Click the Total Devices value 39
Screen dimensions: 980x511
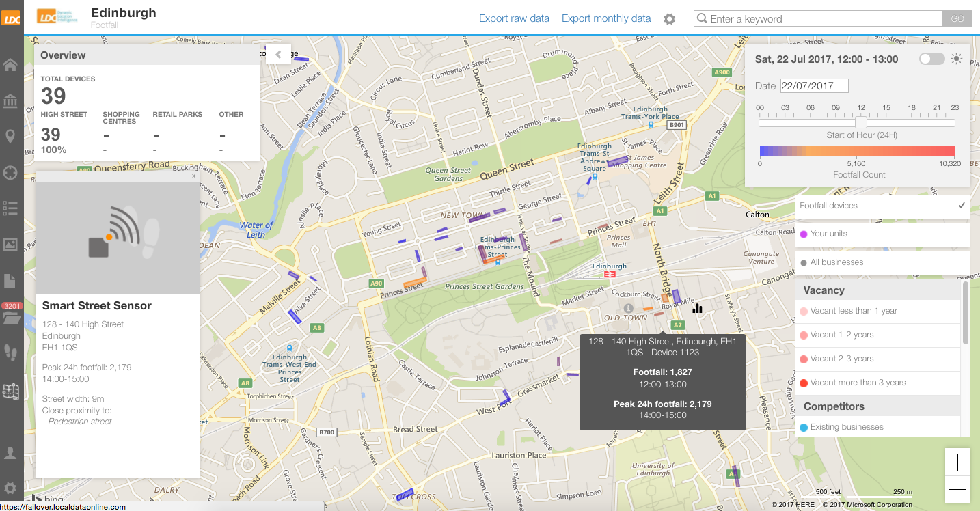53,96
